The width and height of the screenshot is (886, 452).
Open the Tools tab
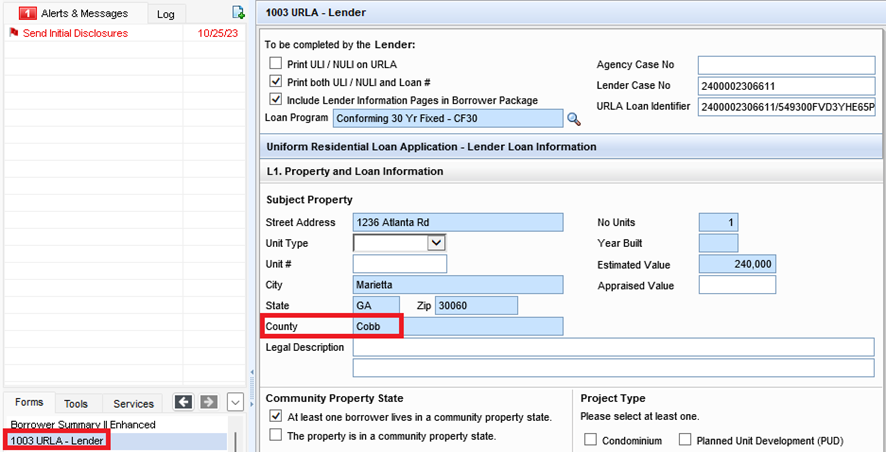point(76,404)
